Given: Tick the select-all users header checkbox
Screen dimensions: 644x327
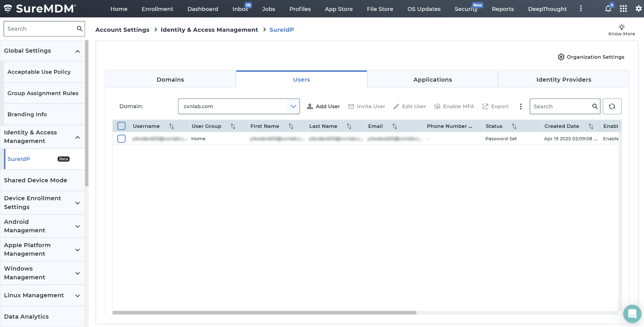Looking at the screenshot, I should point(121,126).
